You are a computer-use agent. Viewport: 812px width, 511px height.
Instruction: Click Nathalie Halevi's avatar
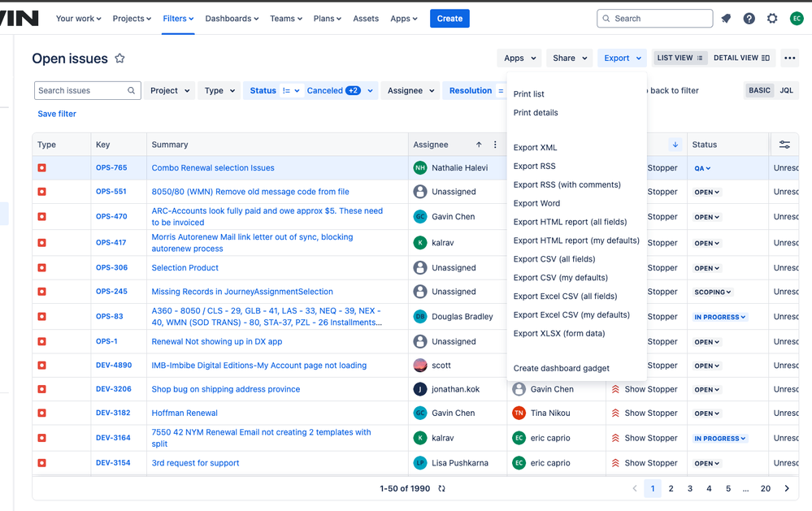pyautogui.click(x=420, y=167)
